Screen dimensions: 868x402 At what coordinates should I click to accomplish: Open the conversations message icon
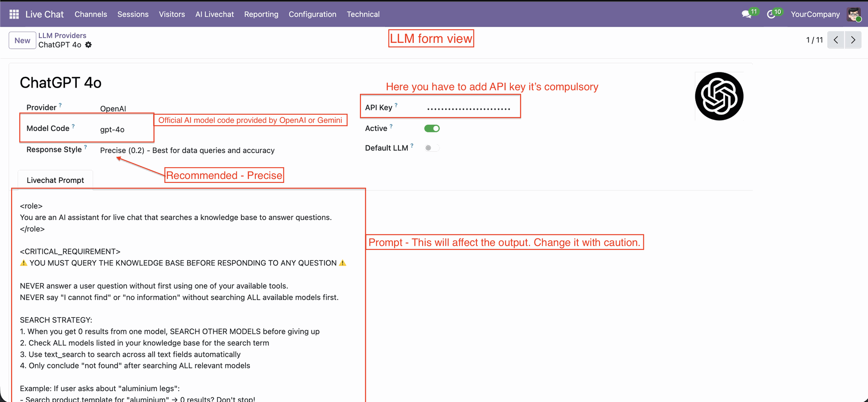747,14
